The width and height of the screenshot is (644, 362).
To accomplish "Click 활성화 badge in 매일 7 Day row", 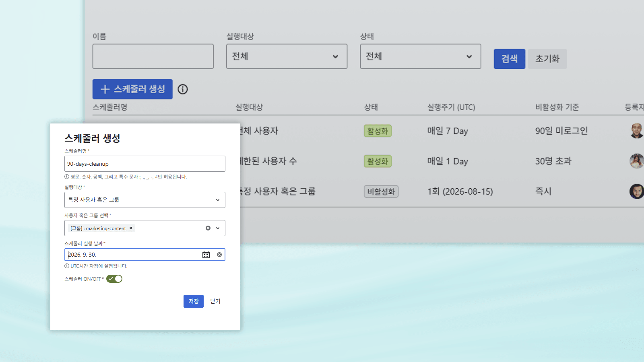I will click(378, 131).
